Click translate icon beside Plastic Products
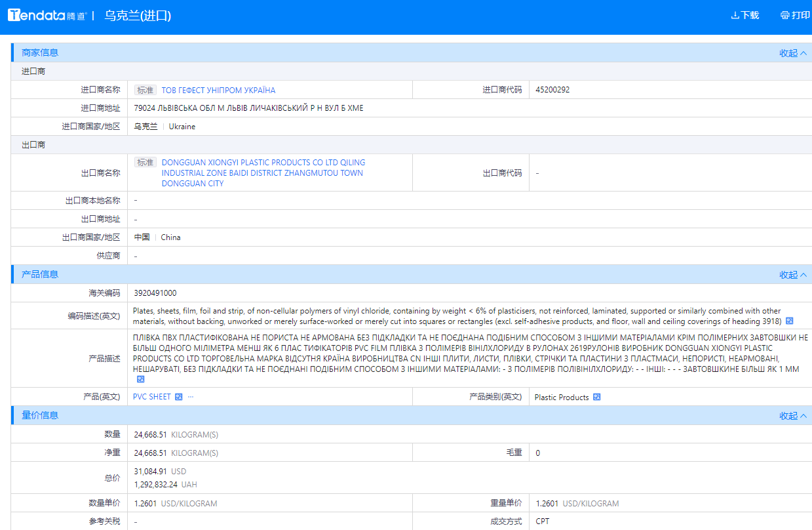The height and width of the screenshot is (530, 812). coord(596,397)
